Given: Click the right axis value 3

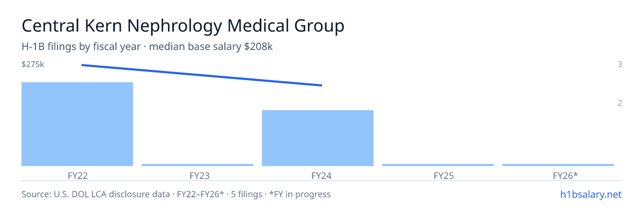Looking at the screenshot, I should click(620, 64).
